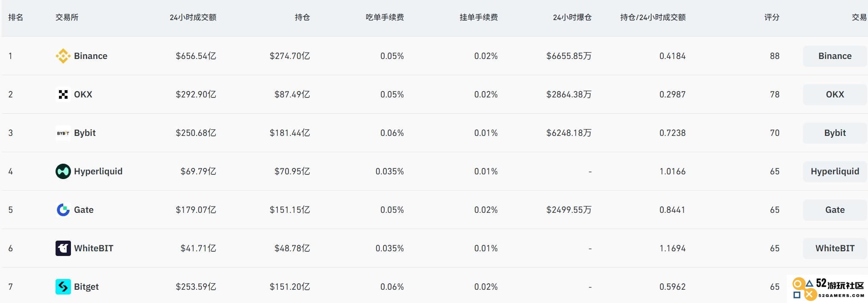The image size is (868, 303).
Task: Sort by 交易所 column header
Action: click(67, 18)
